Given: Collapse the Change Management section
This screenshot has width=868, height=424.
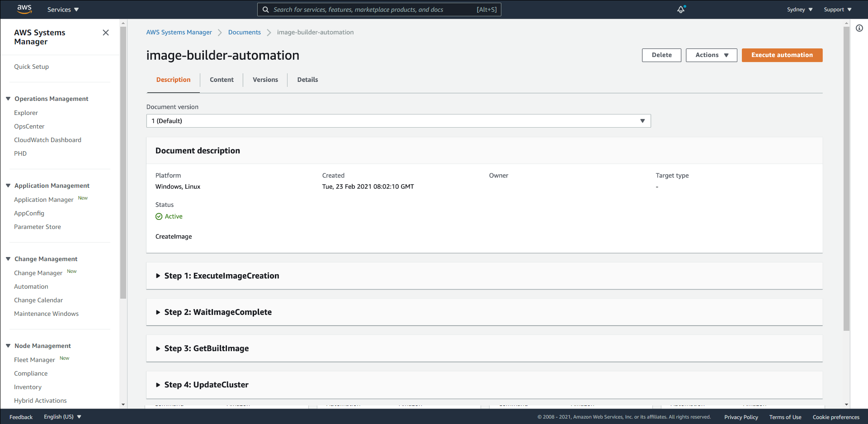Looking at the screenshot, I should coord(8,259).
